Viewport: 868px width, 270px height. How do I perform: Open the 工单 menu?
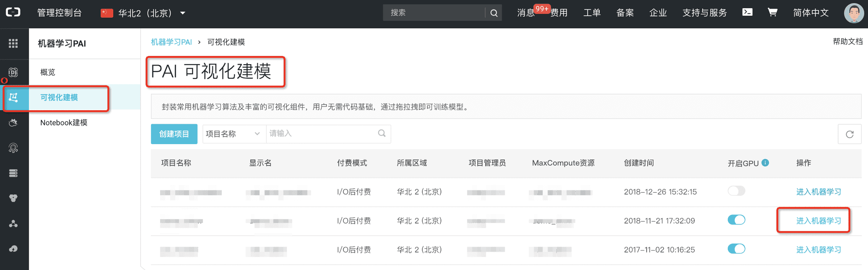click(592, 13)
